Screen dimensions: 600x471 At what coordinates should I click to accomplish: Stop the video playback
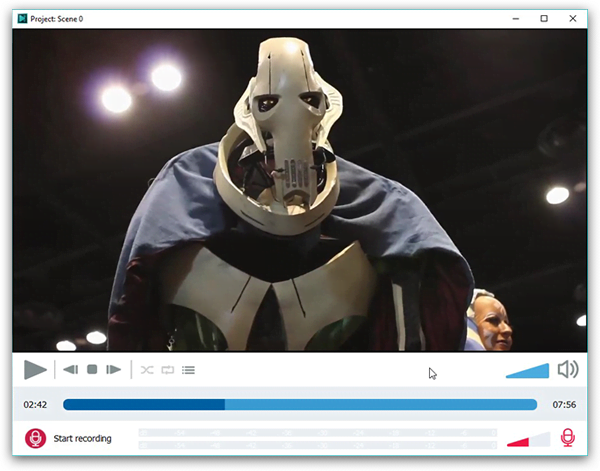[92, 370]
